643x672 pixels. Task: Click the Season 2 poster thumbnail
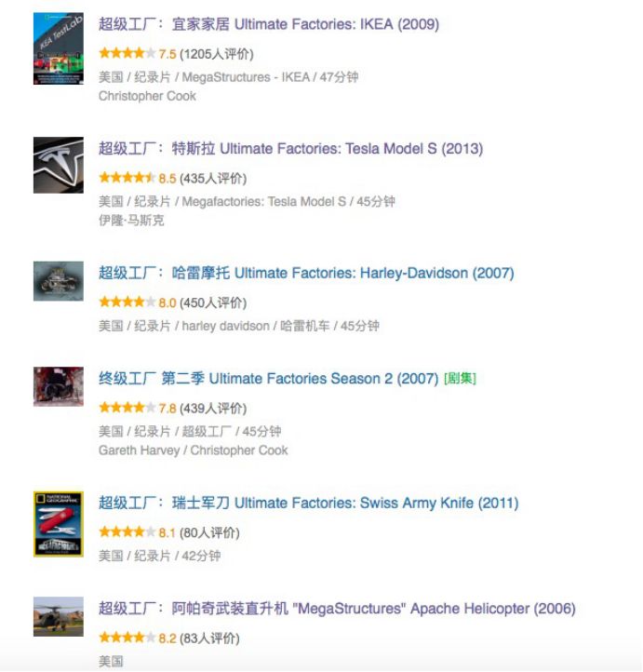tap(59, 386)
